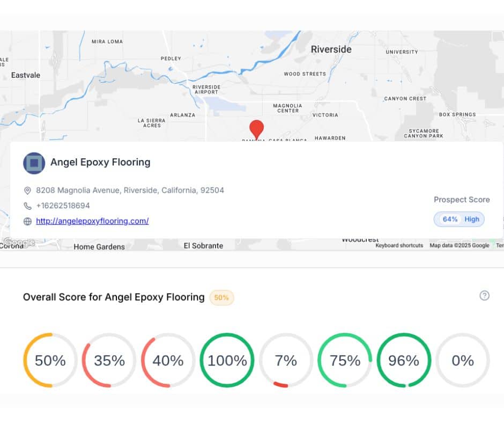Click the 35% score ring

tap(108, 361)
